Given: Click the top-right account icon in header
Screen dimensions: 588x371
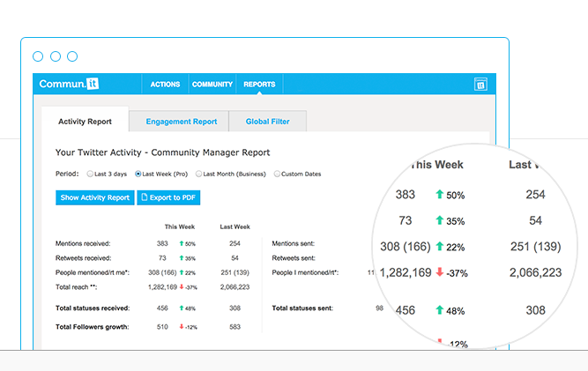Looking at the screenshot, I should 480,85.
